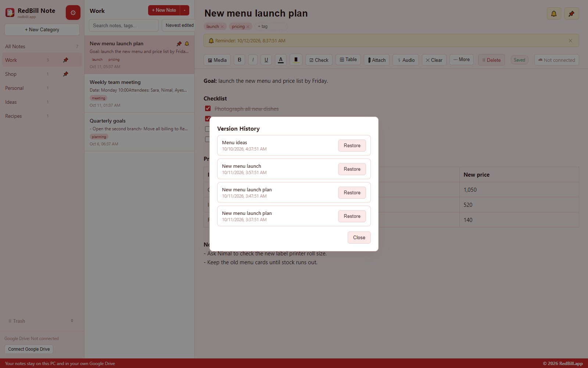The height and width of the screenshot is (368, 588).
Task: Open the New Note dropdown arrow
Action: (184, 10)
